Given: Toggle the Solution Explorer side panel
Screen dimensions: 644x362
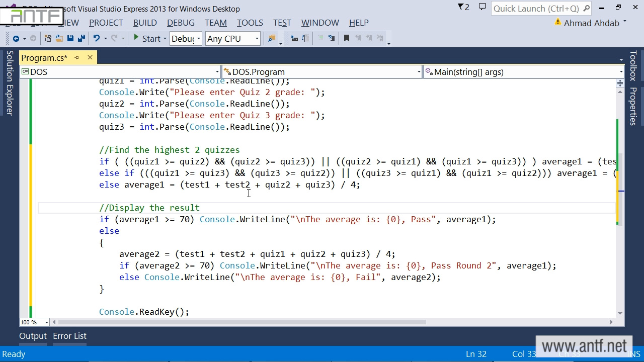Looking at the screenshot, I should (x=10, y=83).
